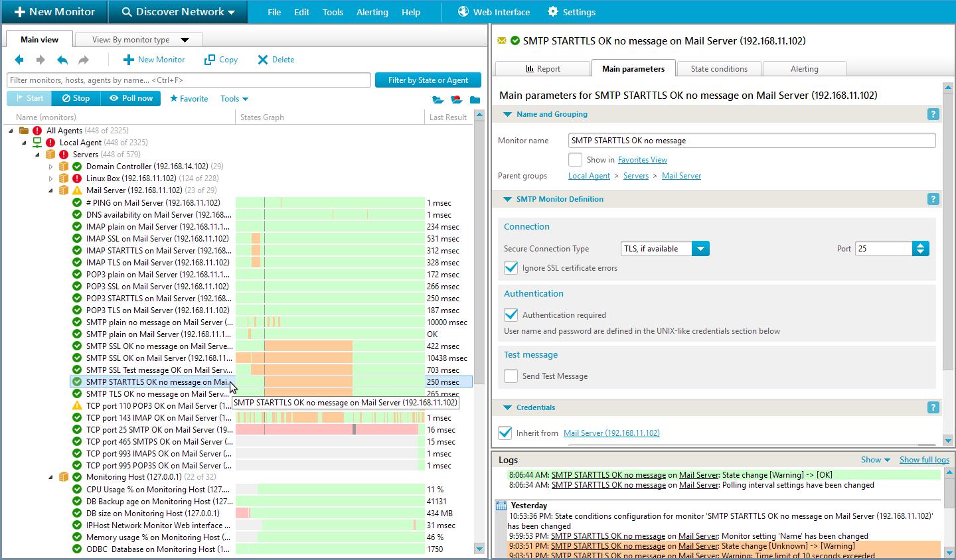Viewport: 956px width, 560px height.
Task: Click the Copy monitor icon
Action: click(x=220, y=60)
